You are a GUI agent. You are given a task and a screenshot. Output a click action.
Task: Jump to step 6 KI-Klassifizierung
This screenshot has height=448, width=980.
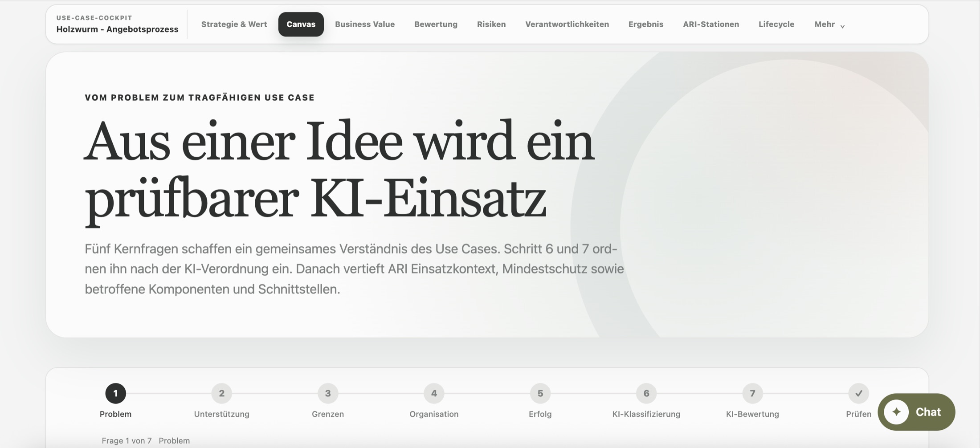[x=646, y=393]
